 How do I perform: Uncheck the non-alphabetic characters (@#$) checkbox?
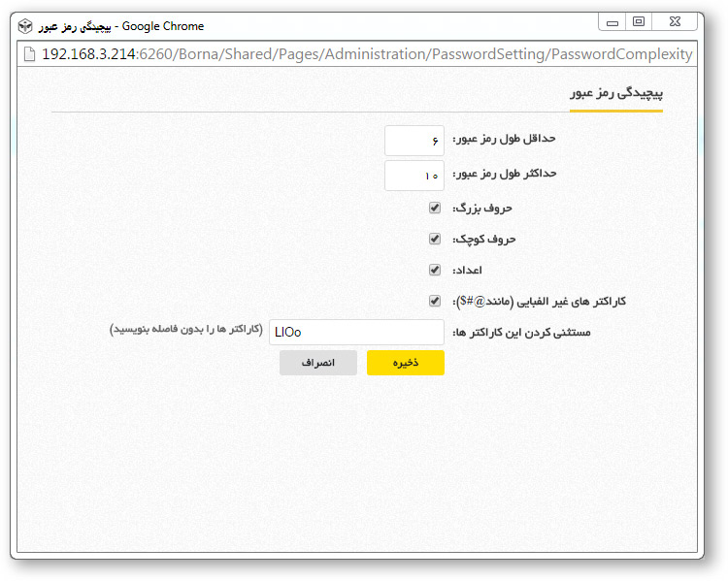tap(435, 301)
